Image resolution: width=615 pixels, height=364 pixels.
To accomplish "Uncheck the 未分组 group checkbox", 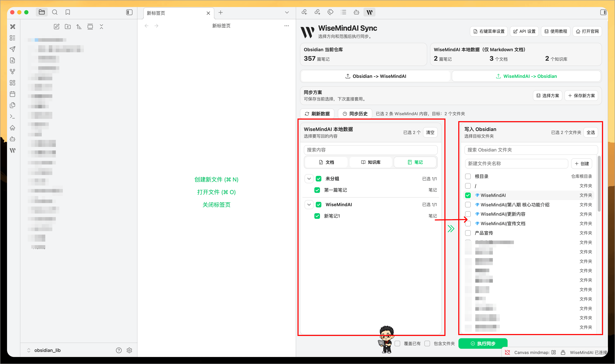I will click(x=319, y=178).
